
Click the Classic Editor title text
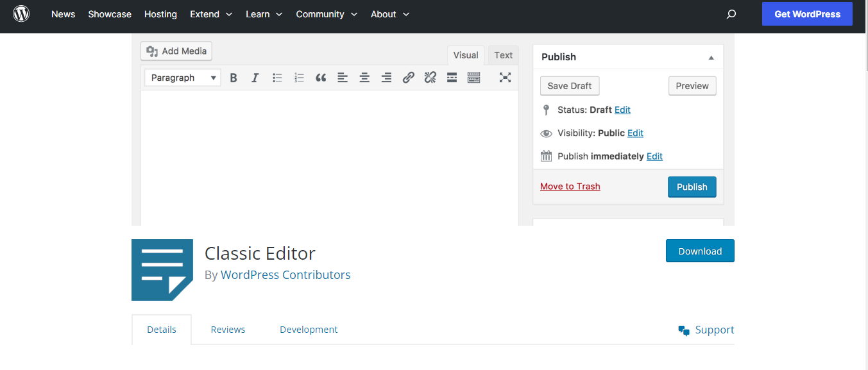(x=260, y=253)
